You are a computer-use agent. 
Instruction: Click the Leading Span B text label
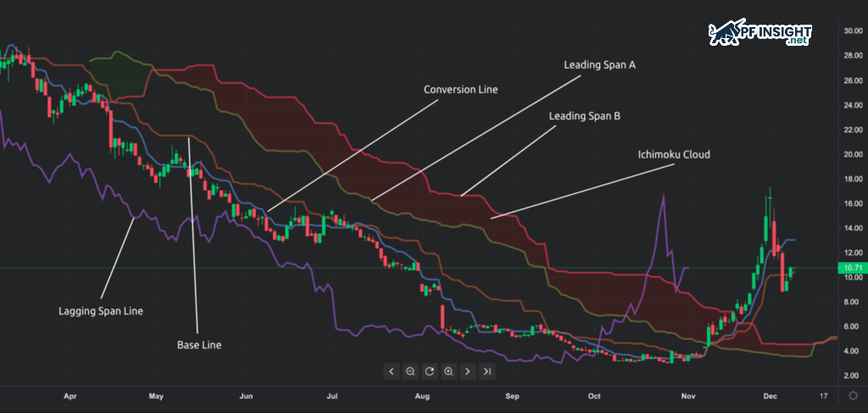click(584, 115)
